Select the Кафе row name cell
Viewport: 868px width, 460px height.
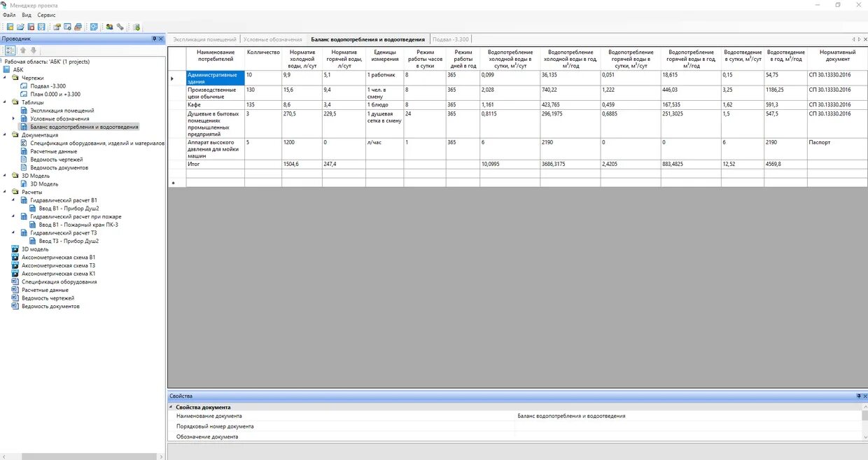click(216, 105)
